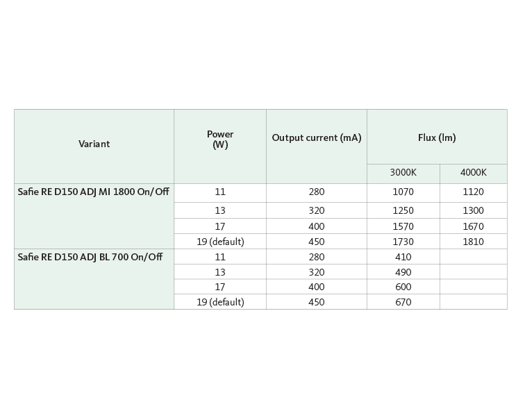The width and height of the screenshot is (525, 420).
Task: Select the 1070 flux value cell
Action: [x=403, y=192]
